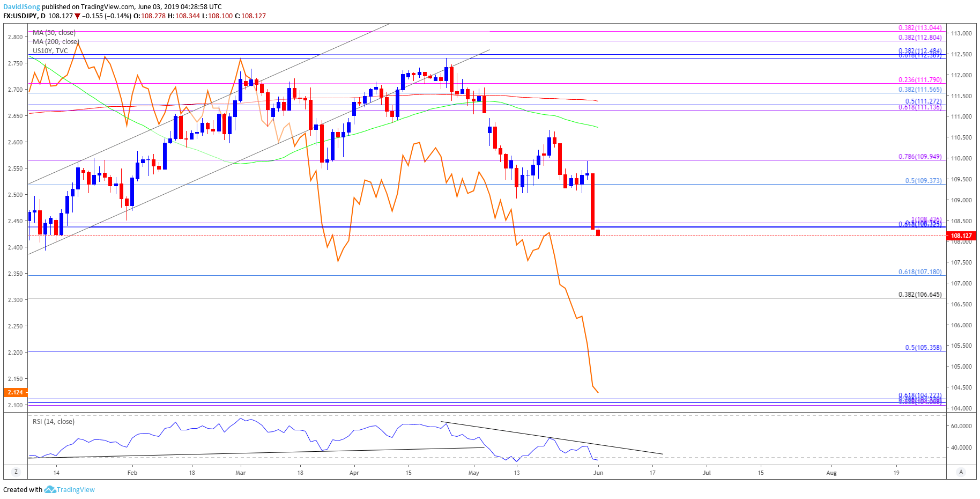Click the TradingView logo link
980x499 pixels.
pyautogui.click(x=70, y=490)
